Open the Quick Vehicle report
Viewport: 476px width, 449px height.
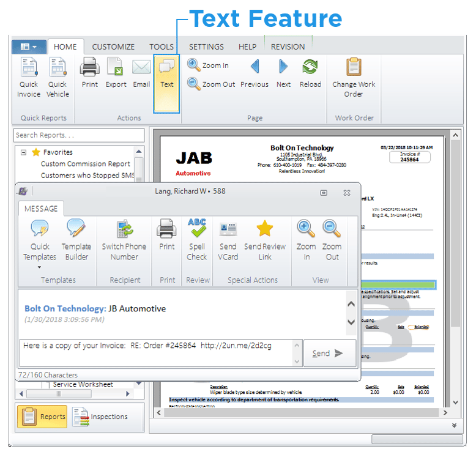58,78
